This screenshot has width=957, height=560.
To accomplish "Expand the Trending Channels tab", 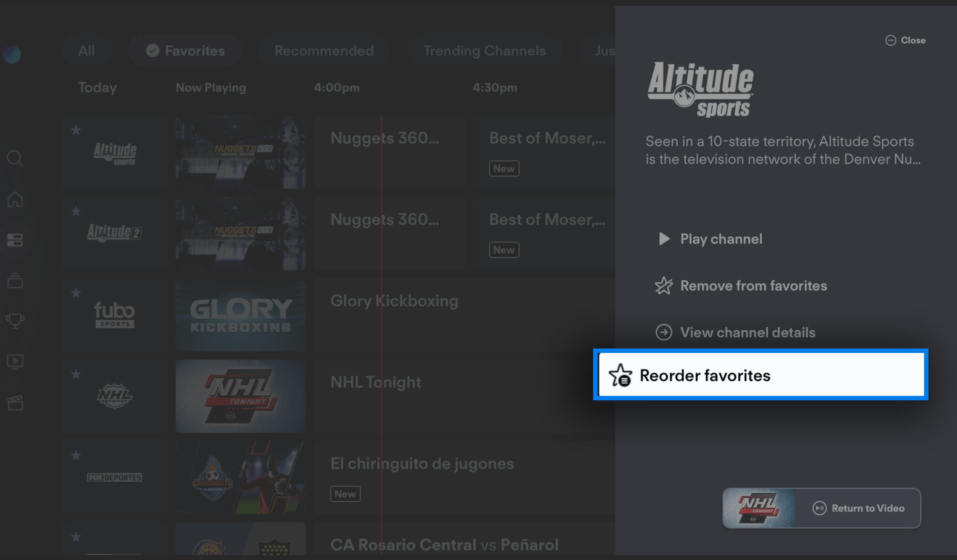I will click(x=484, y=51).
